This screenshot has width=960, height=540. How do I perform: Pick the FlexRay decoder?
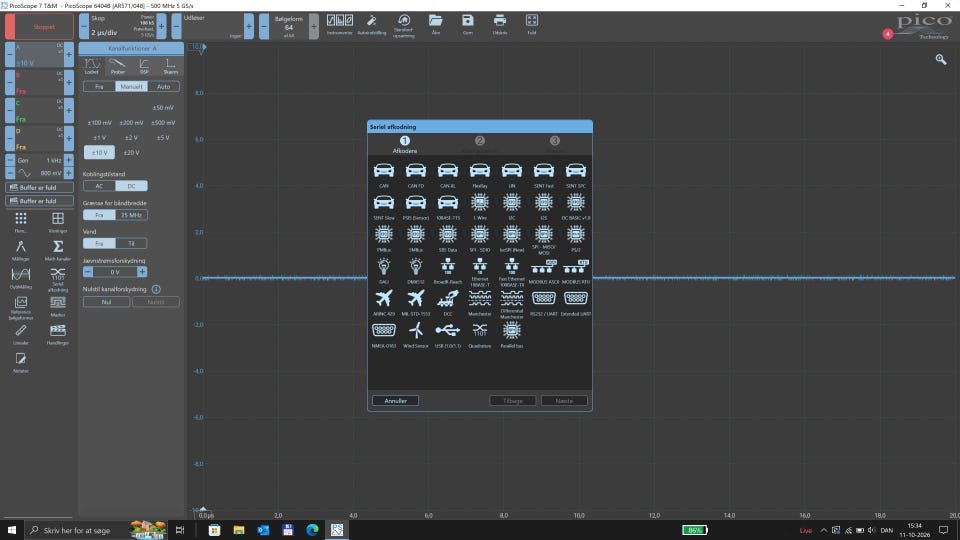click(479, 171)
